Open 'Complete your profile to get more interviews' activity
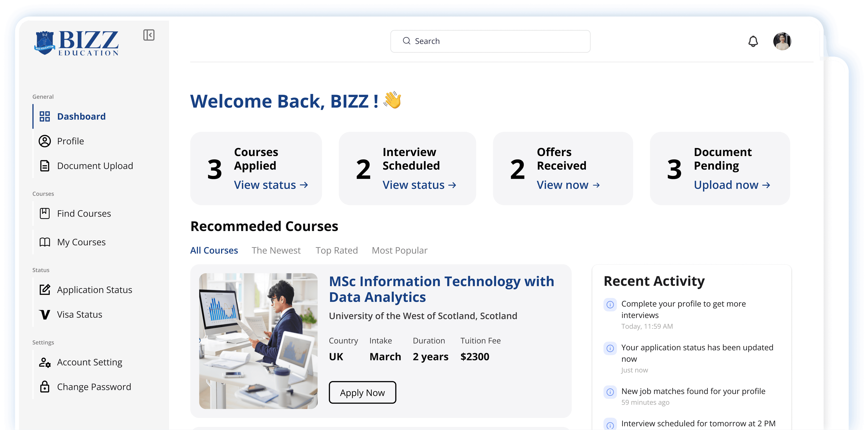Viewport: 868px width, 430px height. click(683, 309)
